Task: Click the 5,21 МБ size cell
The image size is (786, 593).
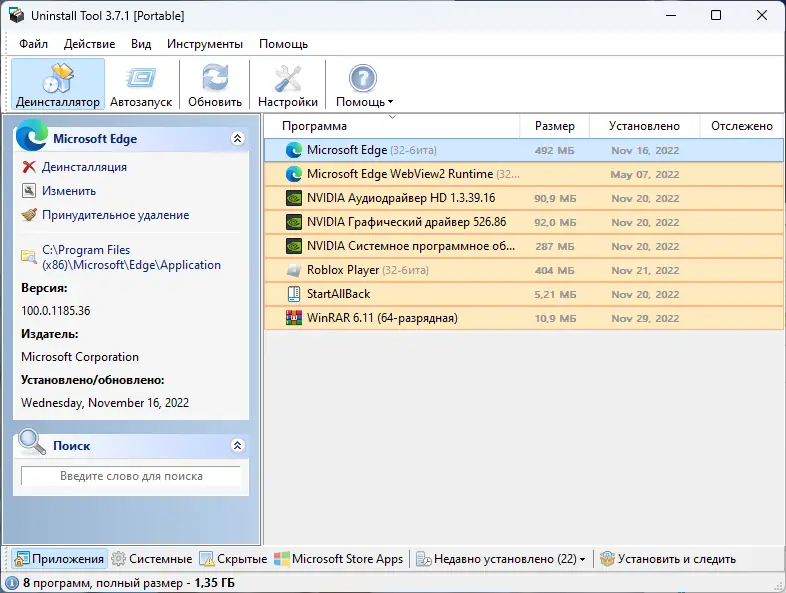Action: [555, 295]
